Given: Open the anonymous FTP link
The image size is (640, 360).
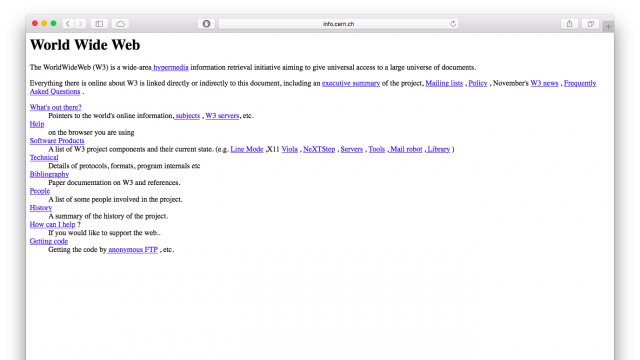Looking at the screenshot, I should [x=133, y=250].
